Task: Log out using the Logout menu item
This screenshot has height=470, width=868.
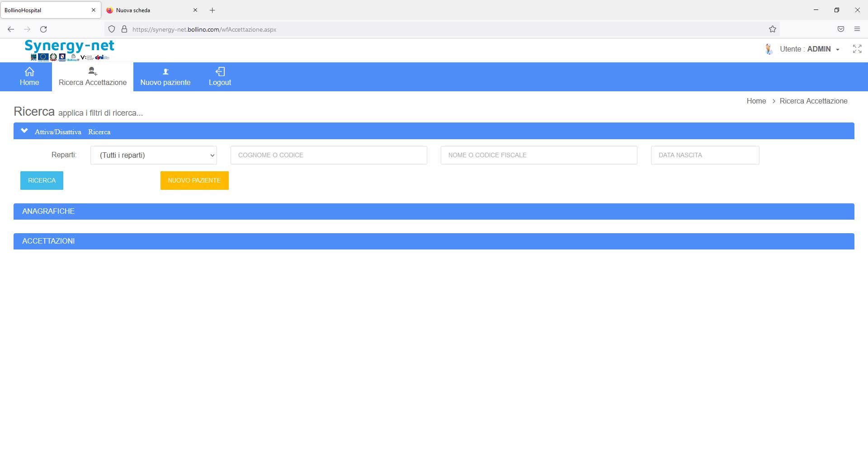Action: 220,77
